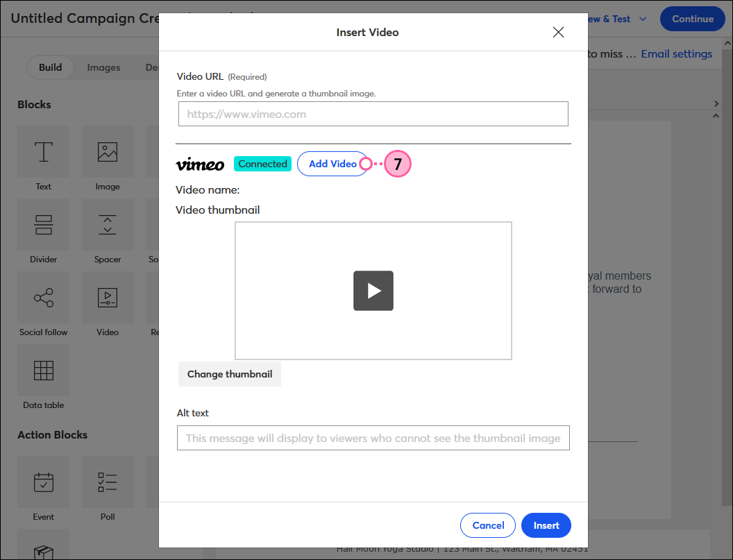This screenshot has width=733, height=560.
Task: Click the play icon on video thumbnail
Action: pyautogui.click(x=373, y=291)
